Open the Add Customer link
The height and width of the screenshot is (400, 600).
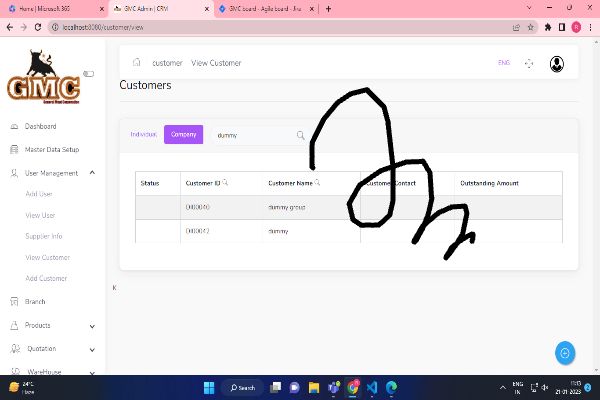click(x=46, y=278)
